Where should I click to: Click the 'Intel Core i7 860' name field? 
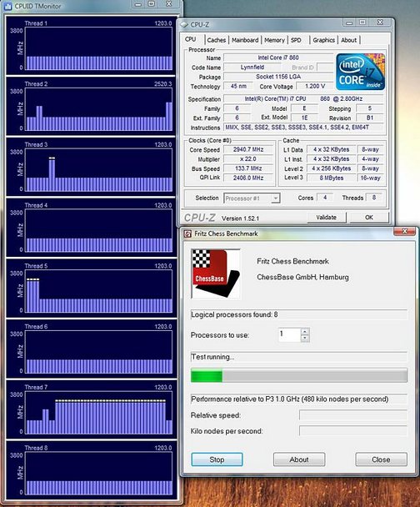point(278,58)
